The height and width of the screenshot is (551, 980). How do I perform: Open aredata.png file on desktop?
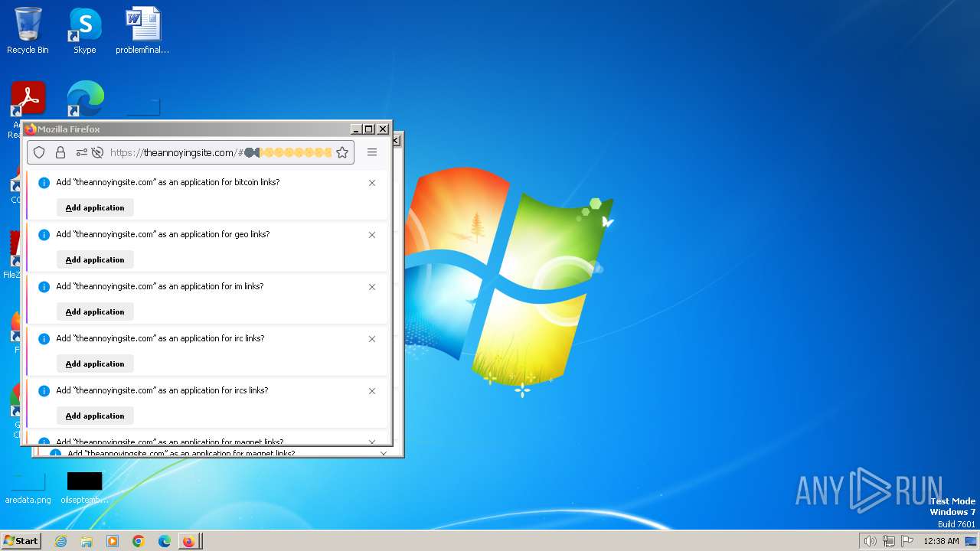pos(28,488)
